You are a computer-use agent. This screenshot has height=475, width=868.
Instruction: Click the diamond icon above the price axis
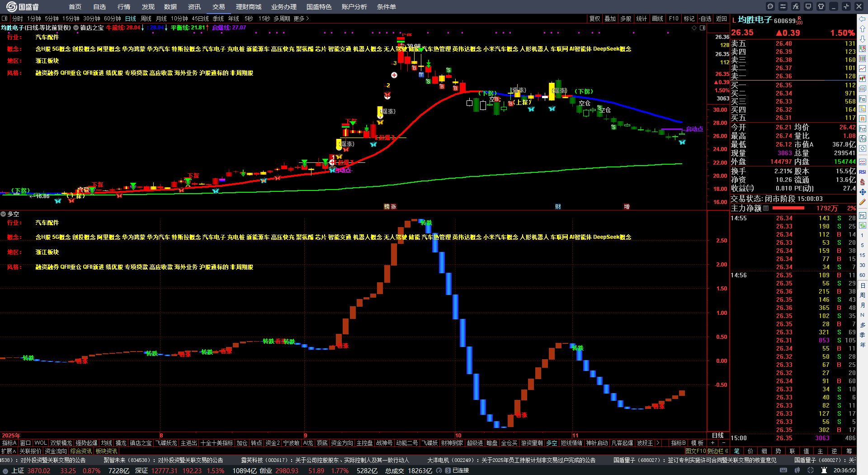[x=694, y=28]
